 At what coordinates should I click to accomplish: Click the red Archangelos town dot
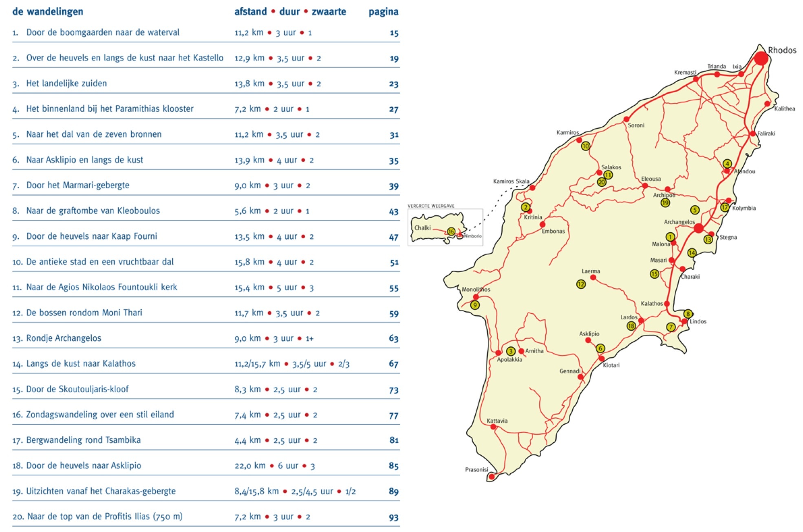pos(699,228)
